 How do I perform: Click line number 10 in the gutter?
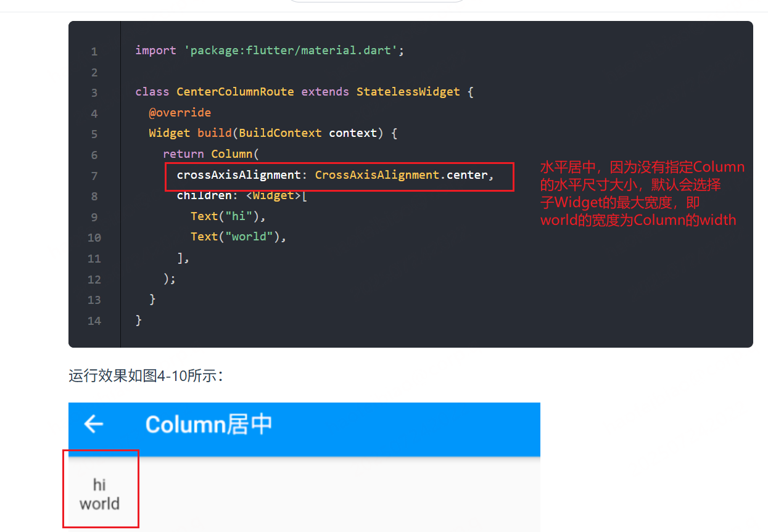(94, 237)
